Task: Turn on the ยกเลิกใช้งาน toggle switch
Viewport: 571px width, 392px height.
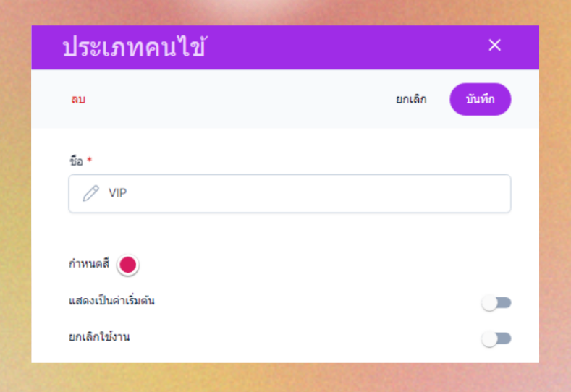Action: 496,339
